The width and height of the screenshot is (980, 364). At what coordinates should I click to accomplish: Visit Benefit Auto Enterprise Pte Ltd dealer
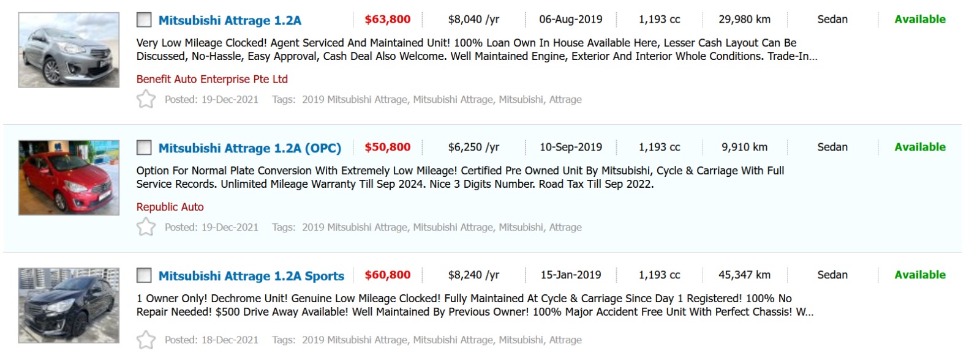(212, 79)
